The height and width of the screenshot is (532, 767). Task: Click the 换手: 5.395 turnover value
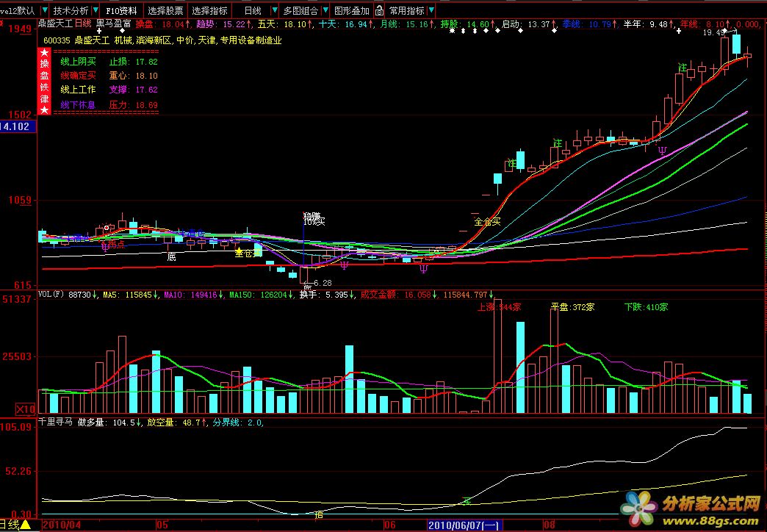click(x=327, y=295)
